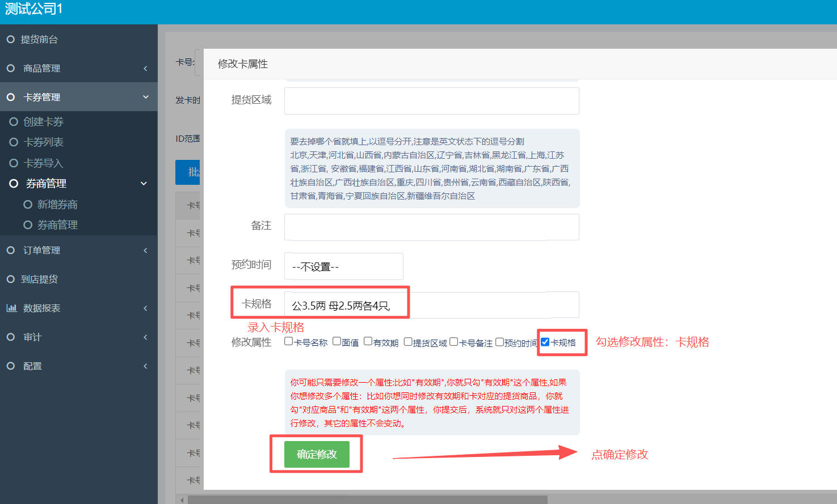This screenshot has height=504, width=837.
Task: Open 卡券列表 in the sidebar
Action: [x=44, y=142]
